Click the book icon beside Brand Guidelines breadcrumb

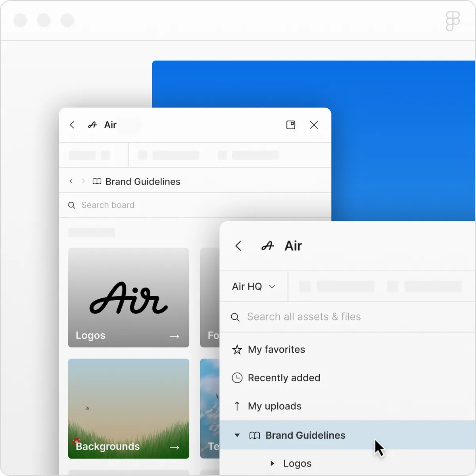tap(97, 181)
